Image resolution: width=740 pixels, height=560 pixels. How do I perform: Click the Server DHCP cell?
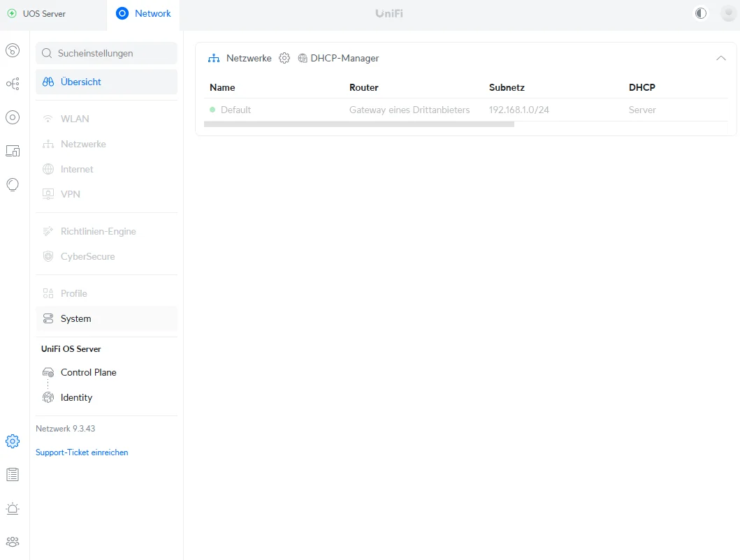point(642,110)
